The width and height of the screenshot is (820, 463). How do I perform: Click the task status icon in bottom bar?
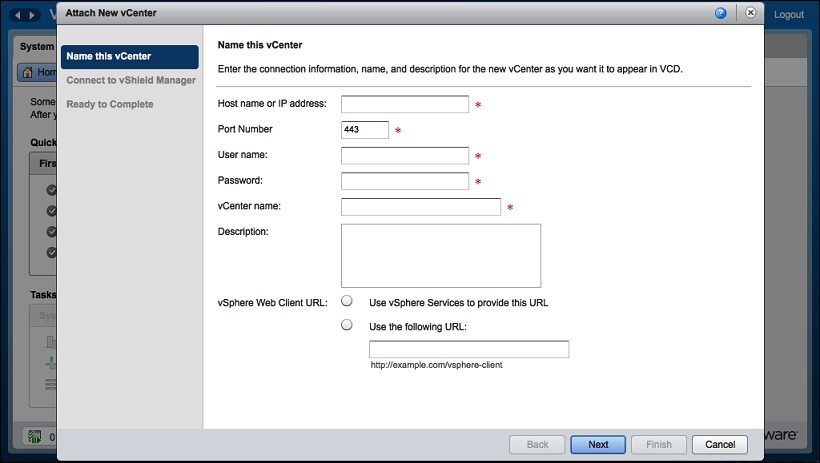33,436
